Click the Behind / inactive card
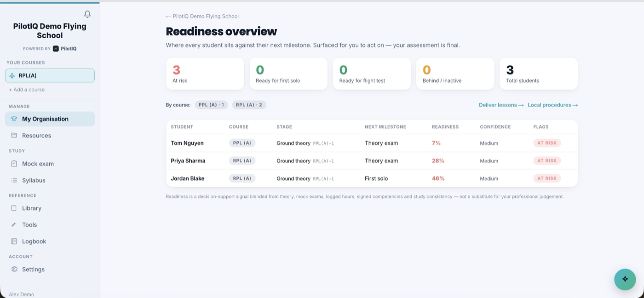Image resolution: width=644 pixels, height=298 pixels. point(455,74)
